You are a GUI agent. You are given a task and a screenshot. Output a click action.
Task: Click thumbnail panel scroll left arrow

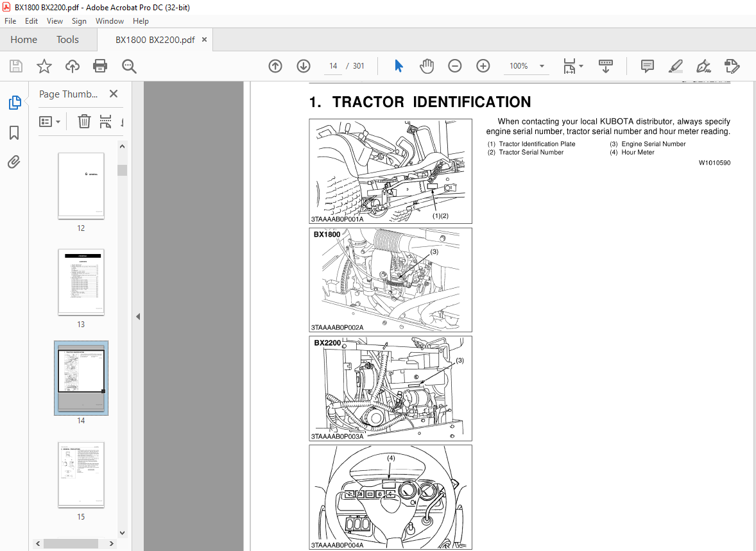click(x=38, y=543)
